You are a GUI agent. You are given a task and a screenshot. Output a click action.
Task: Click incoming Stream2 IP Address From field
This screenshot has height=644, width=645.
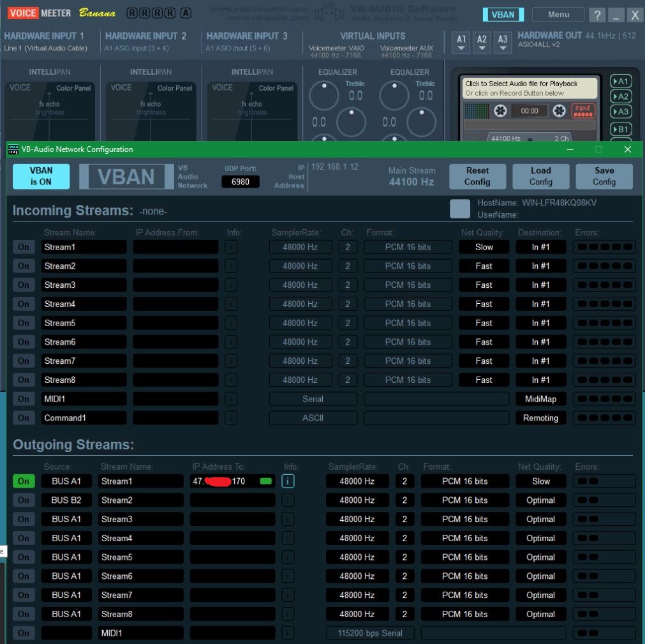click(175, 266)
